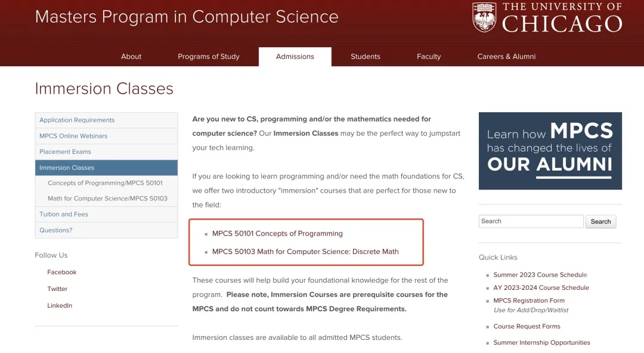Open Application Requirements in the sidebar

tap(77, 120)
